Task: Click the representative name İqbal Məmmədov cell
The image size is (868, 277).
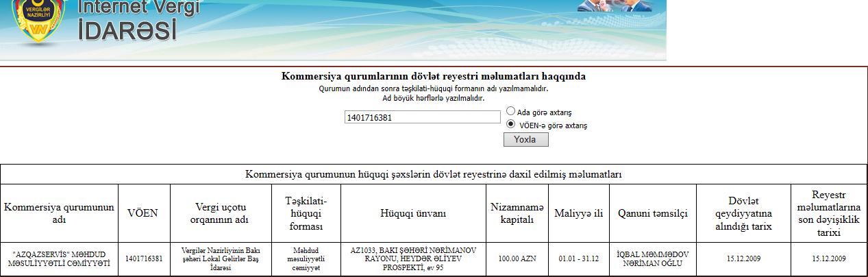Action: (652, 259)
